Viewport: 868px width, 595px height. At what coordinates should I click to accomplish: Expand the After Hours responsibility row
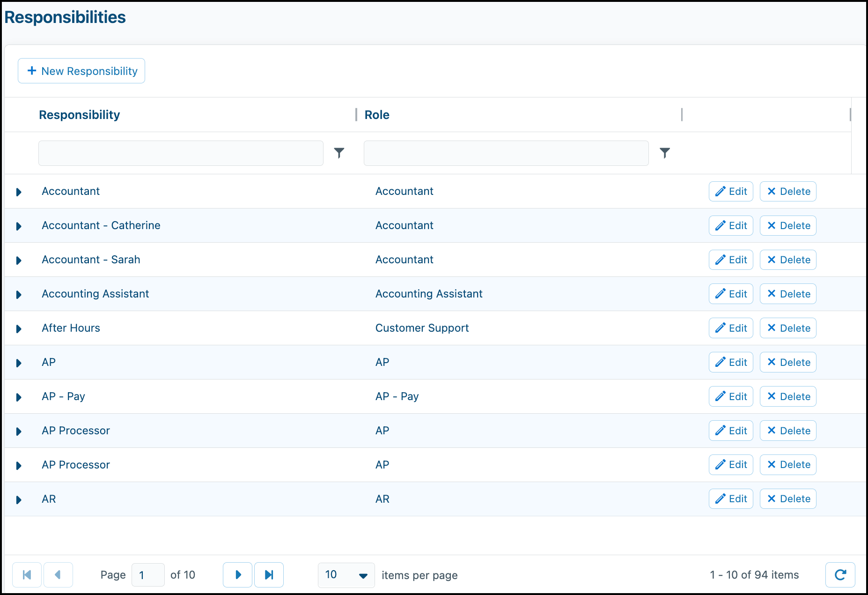click(x=19, y=328)
